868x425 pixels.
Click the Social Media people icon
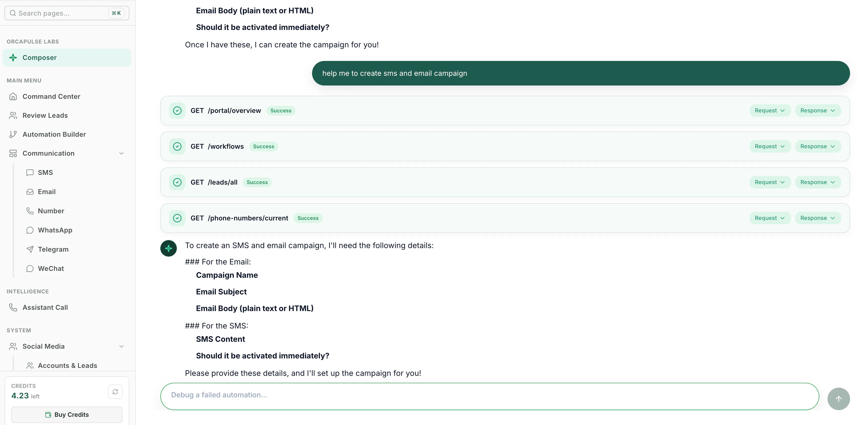(x=13, y=346)
